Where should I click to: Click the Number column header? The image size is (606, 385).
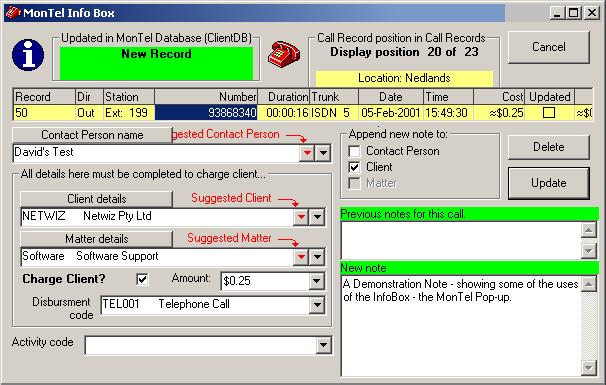[206, 97]
